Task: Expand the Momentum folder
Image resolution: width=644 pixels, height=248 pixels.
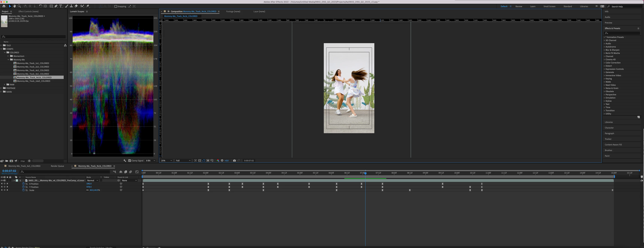Action: 8,56
